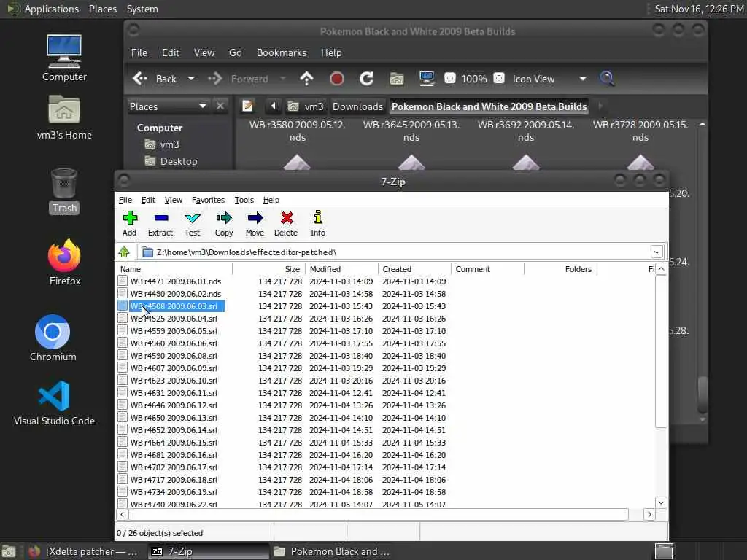
Task: Click the red Delete icon in 7-Zip
Action: coord(286,219)
